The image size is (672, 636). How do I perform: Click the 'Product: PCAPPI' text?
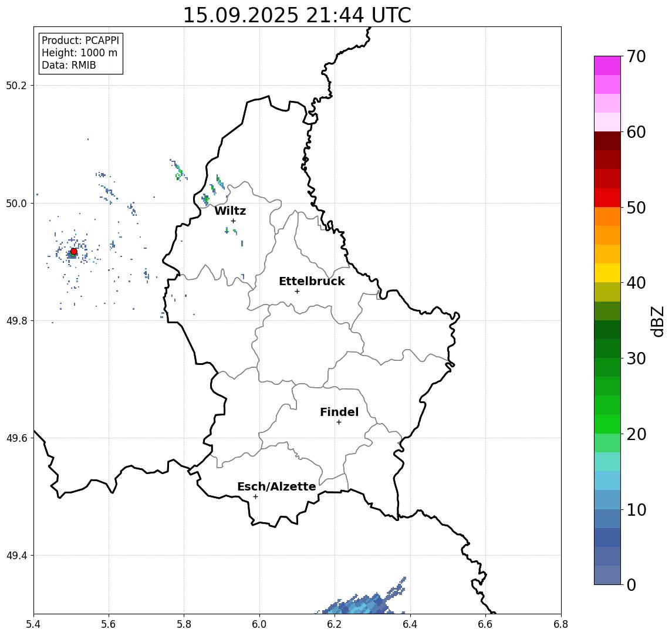pos(80,40)
